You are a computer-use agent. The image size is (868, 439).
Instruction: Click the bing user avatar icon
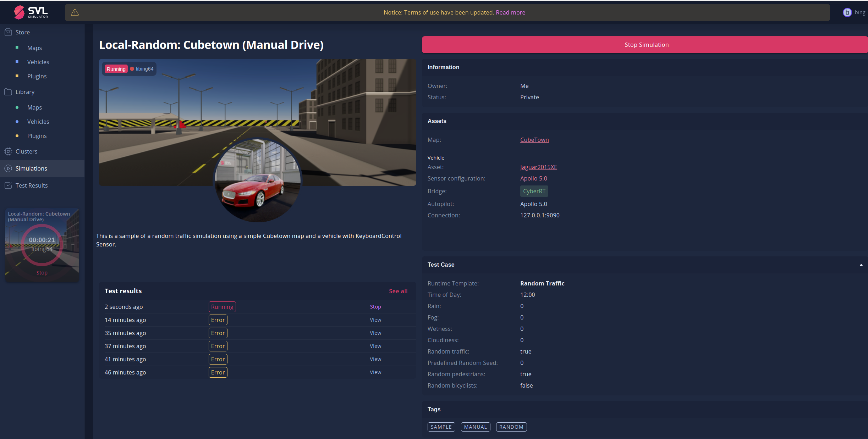click(x=847, y=12)
